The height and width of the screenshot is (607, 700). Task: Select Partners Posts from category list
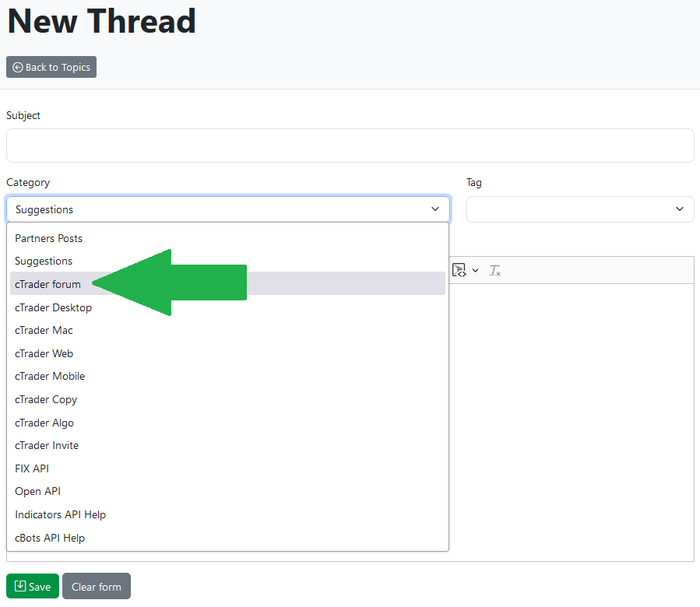pyautogui.click(x=227, y=238)
